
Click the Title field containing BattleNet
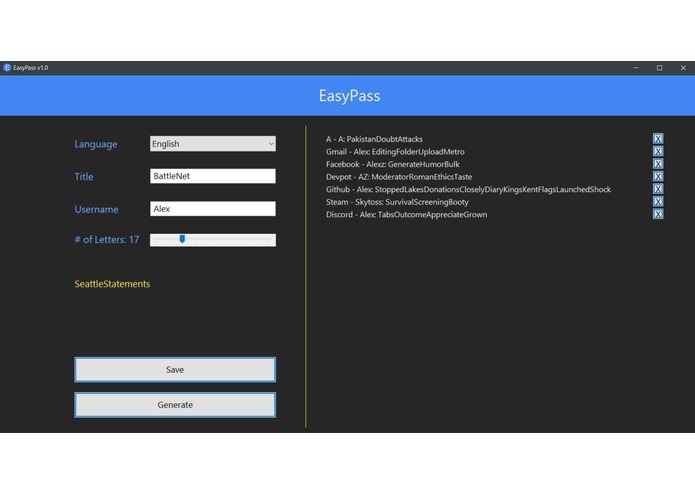coord(213,176)
